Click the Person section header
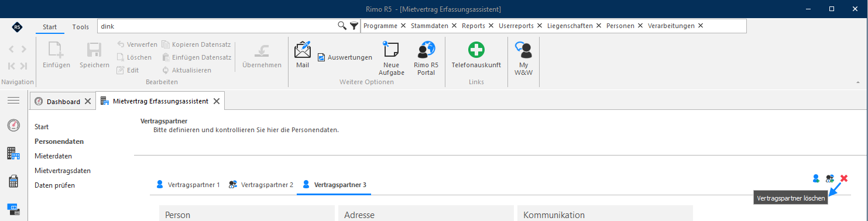 [246, 214]
